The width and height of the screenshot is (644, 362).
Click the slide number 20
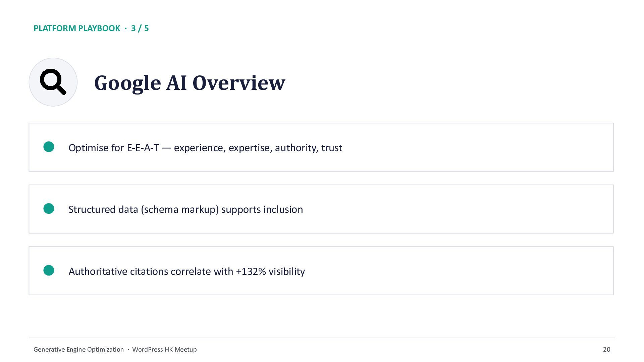coord(606,349)
